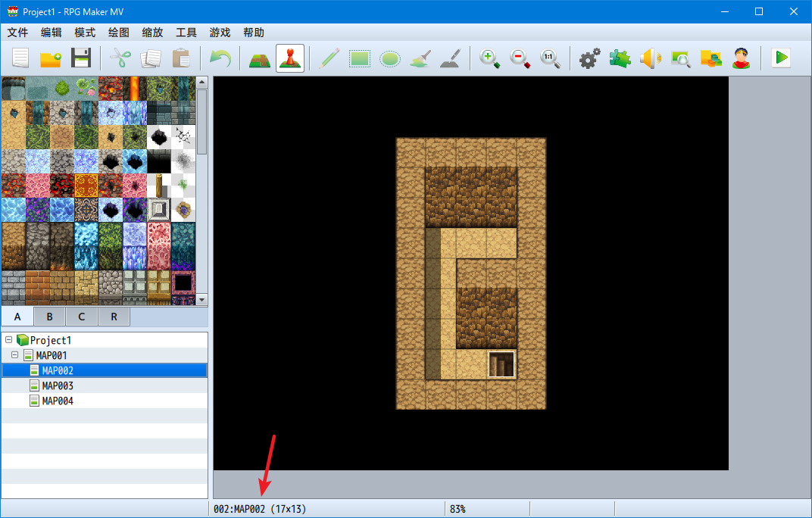Zoom in on the map
Screen dimensions: 812x518
click(489, 58)
